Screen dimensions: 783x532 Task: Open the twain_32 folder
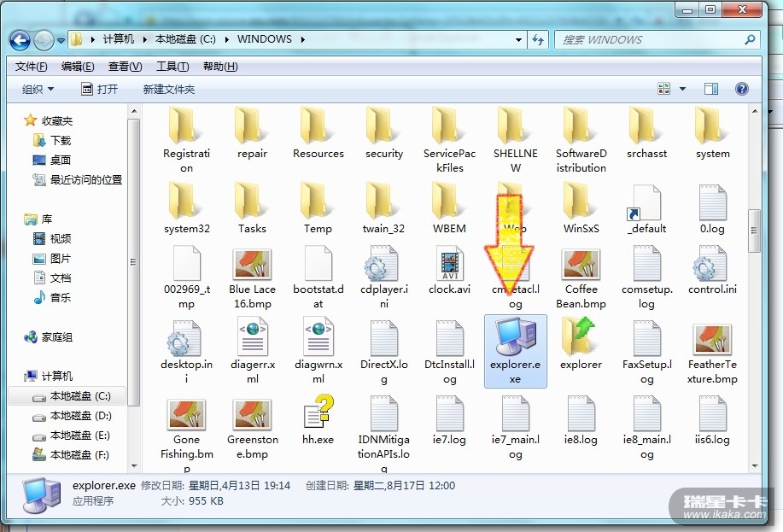tap(383, 208)
